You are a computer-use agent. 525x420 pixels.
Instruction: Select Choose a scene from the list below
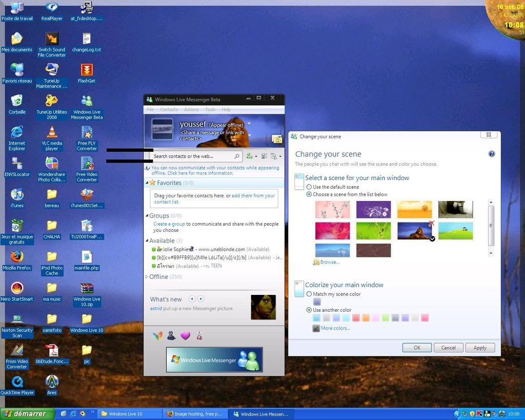point(309,194)
